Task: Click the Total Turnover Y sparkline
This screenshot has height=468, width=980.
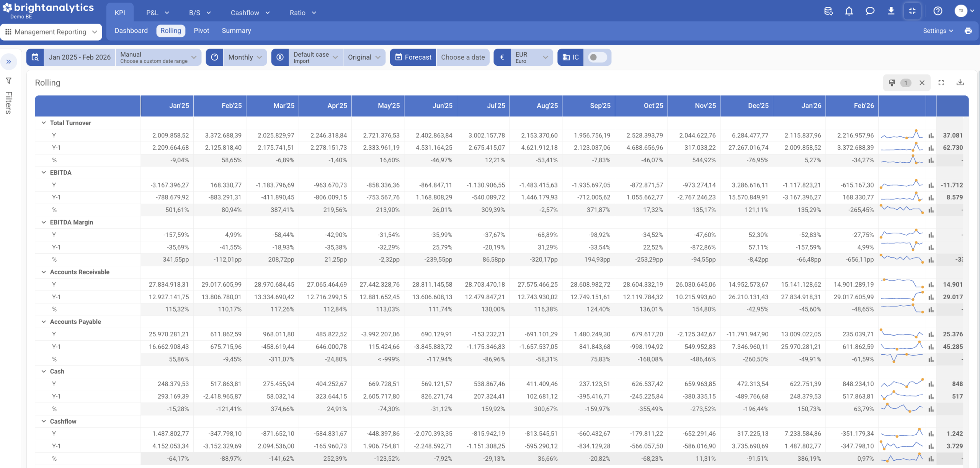Action: 902,135
